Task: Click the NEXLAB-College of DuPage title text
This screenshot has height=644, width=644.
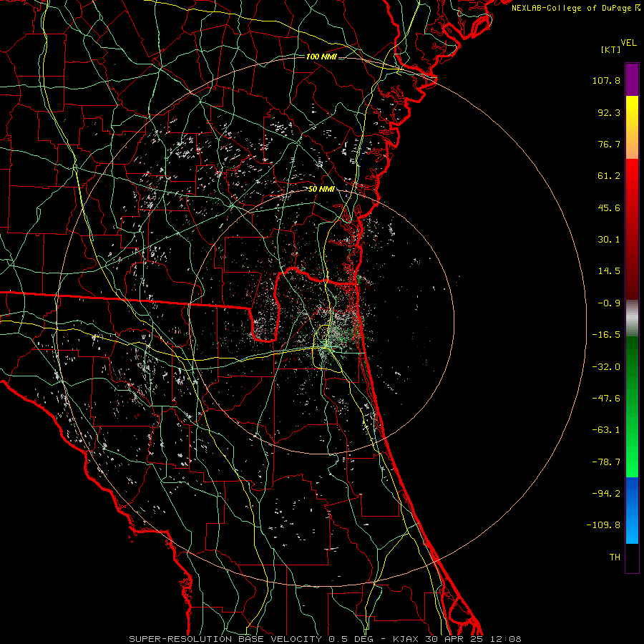Action: 572,8
